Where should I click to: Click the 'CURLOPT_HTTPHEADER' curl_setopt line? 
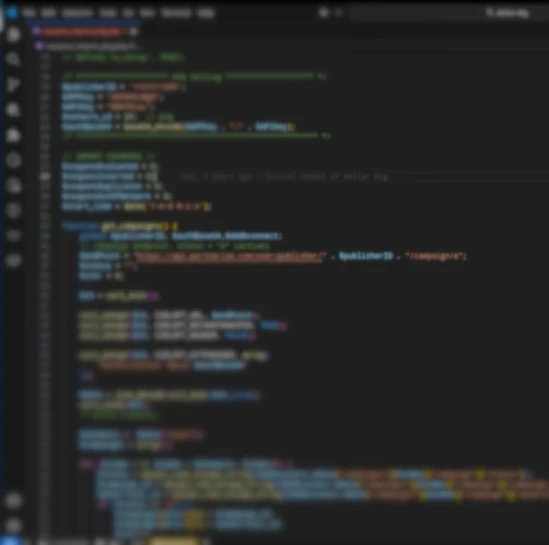(x=174, y=356)
